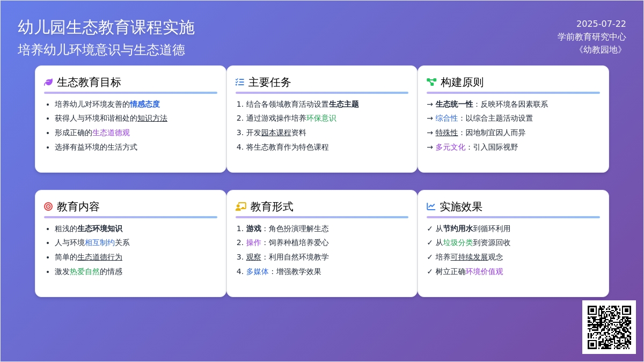Click the target icon beside 教育内容
644x362 pixels.
click(48, 206)
